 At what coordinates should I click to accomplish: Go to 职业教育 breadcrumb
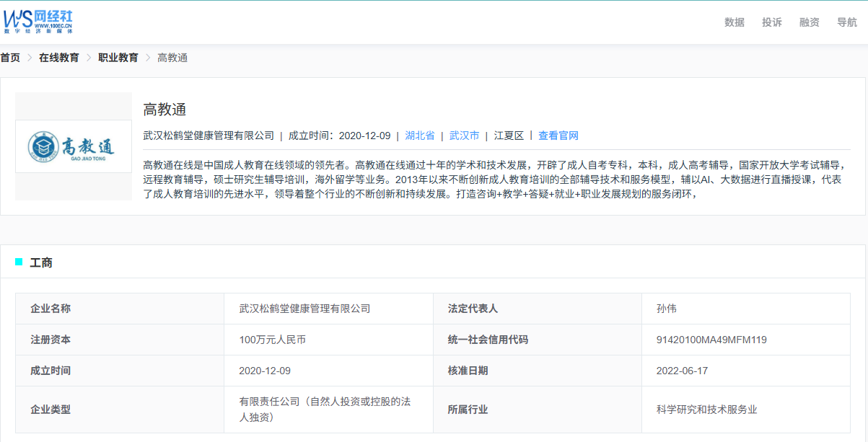(x=118, y=58)
